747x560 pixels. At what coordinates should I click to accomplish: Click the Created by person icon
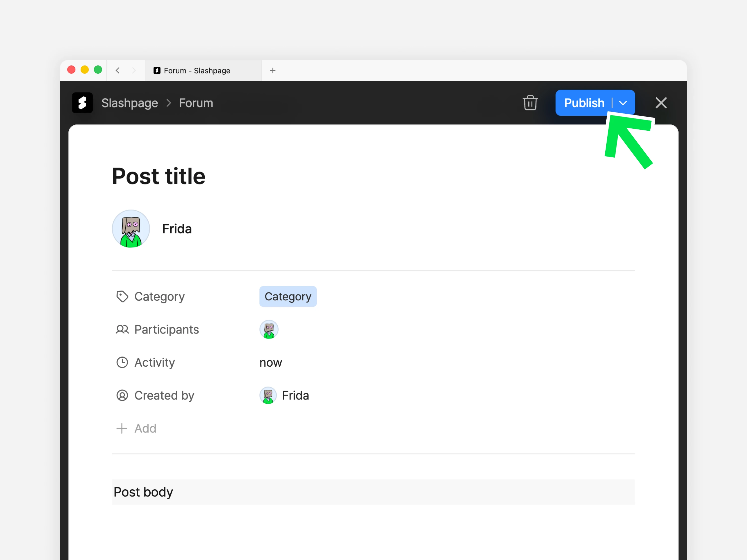(x=122, y=395)
